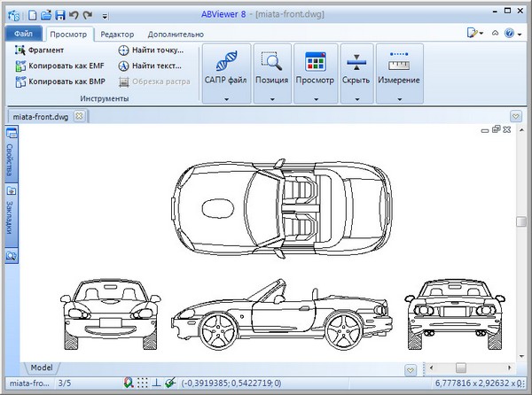Click the Undo arrow in title bar

(x=74, y=15)
